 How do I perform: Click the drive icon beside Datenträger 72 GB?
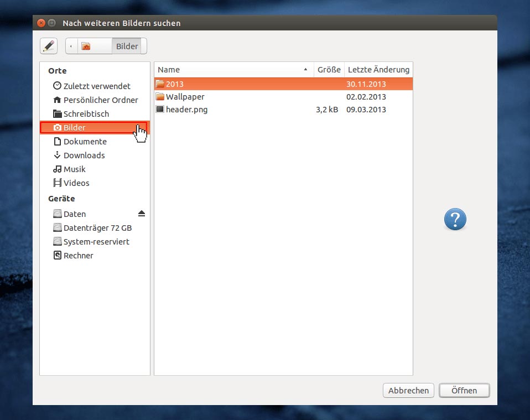click(x=58, y=227)
